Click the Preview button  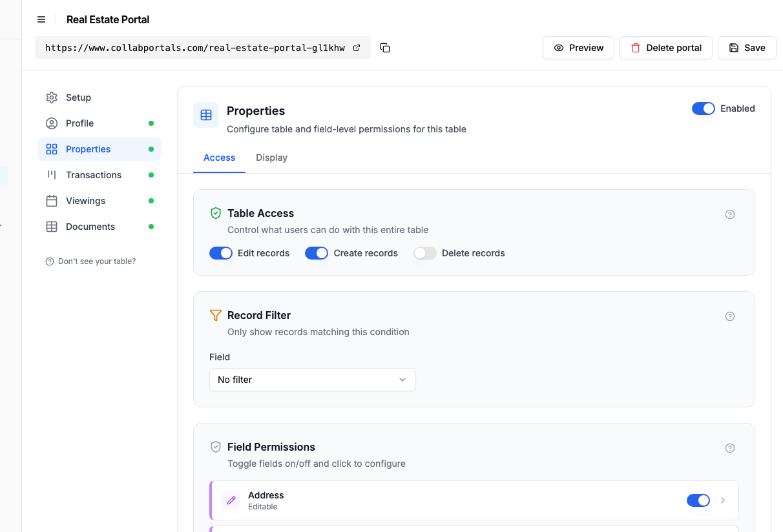click(578, 48)
